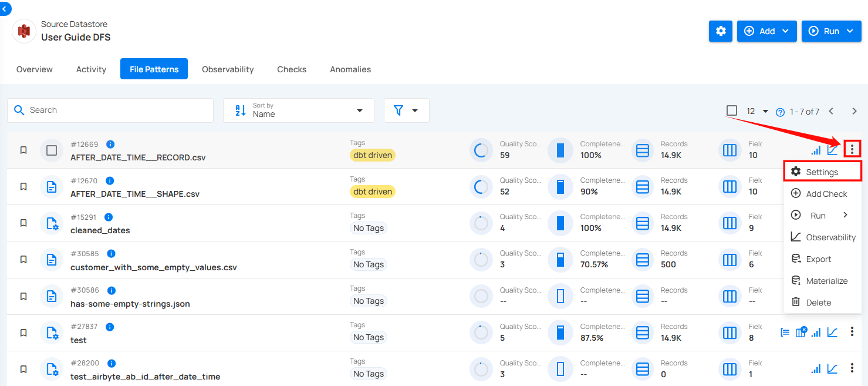
Task: Collapse sidebar using top-left arrow
Action: pos(5,8)
